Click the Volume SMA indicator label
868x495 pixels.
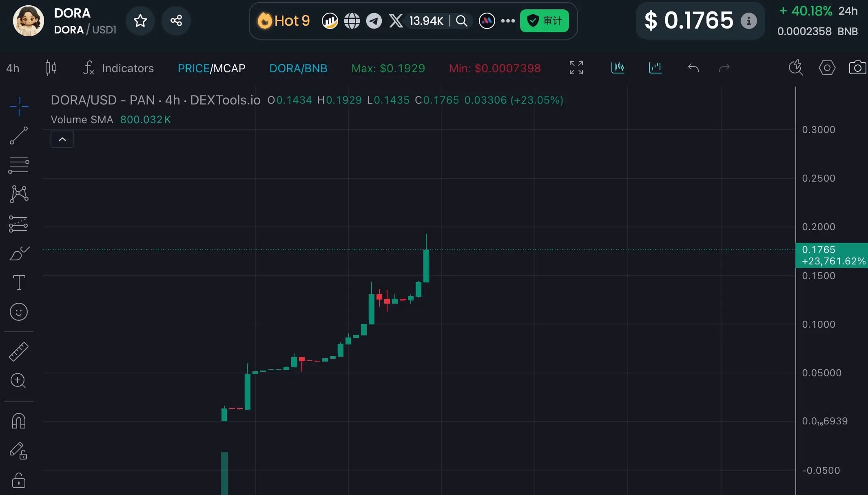[82, 120]
